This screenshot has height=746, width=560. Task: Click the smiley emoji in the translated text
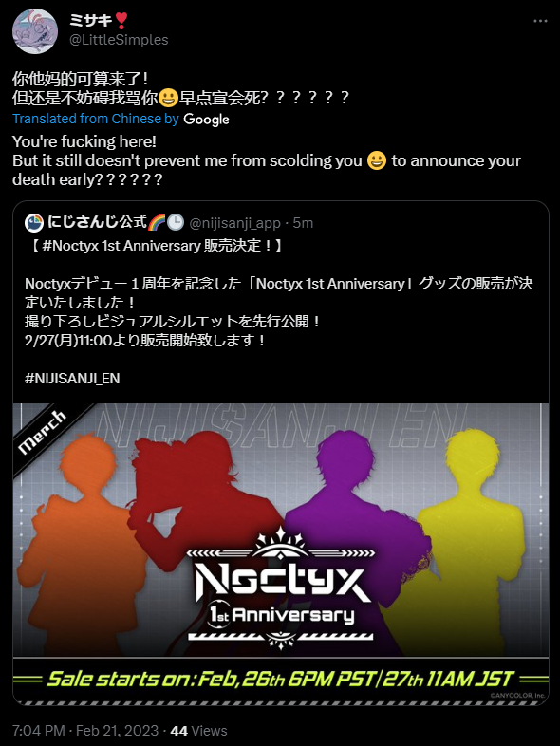(377, 160)
